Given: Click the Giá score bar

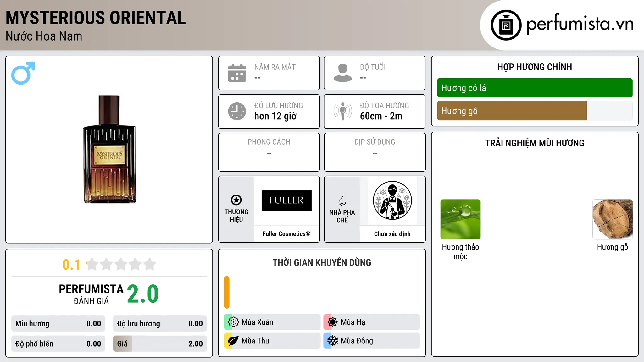Looking at the screenshot, I should (160, 343).
